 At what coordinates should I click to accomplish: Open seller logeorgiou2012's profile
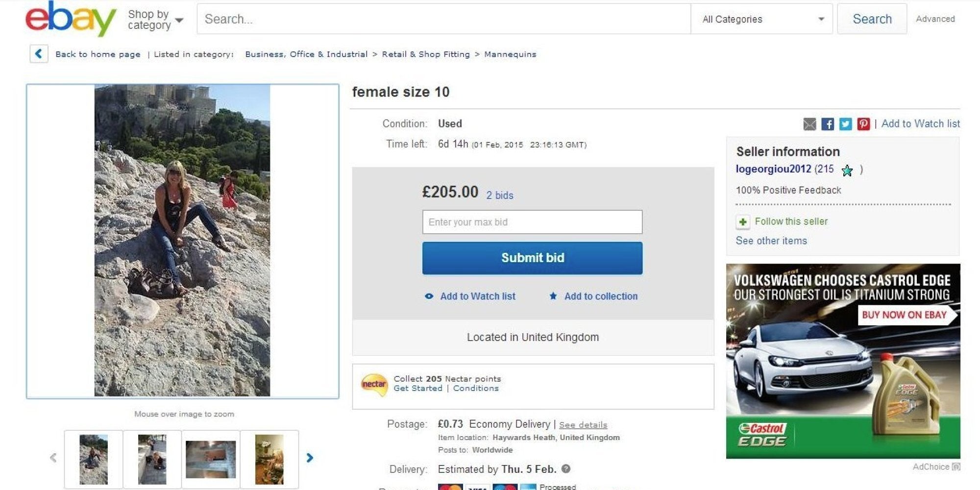773,169
